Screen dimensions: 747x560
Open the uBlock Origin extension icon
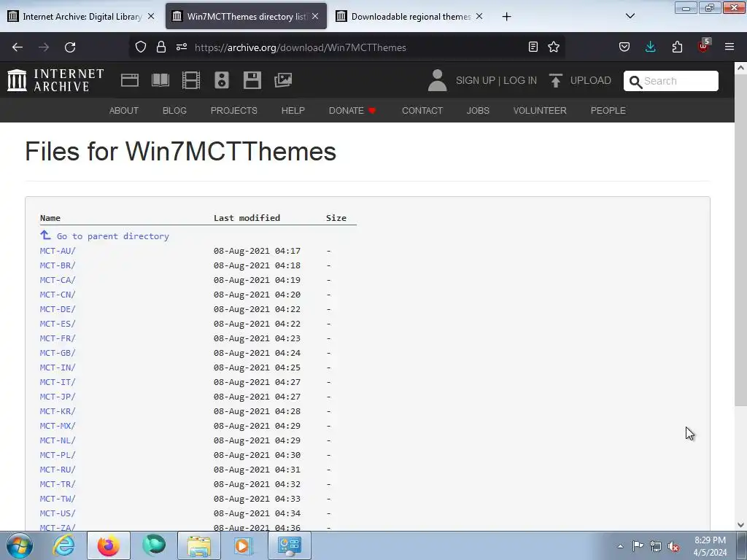(x=704, y=46)
